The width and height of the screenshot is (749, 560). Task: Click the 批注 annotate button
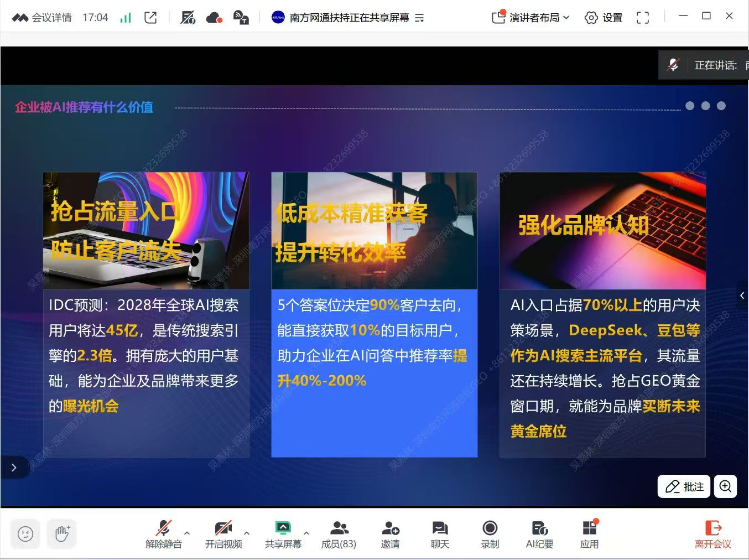coord(684,486)
